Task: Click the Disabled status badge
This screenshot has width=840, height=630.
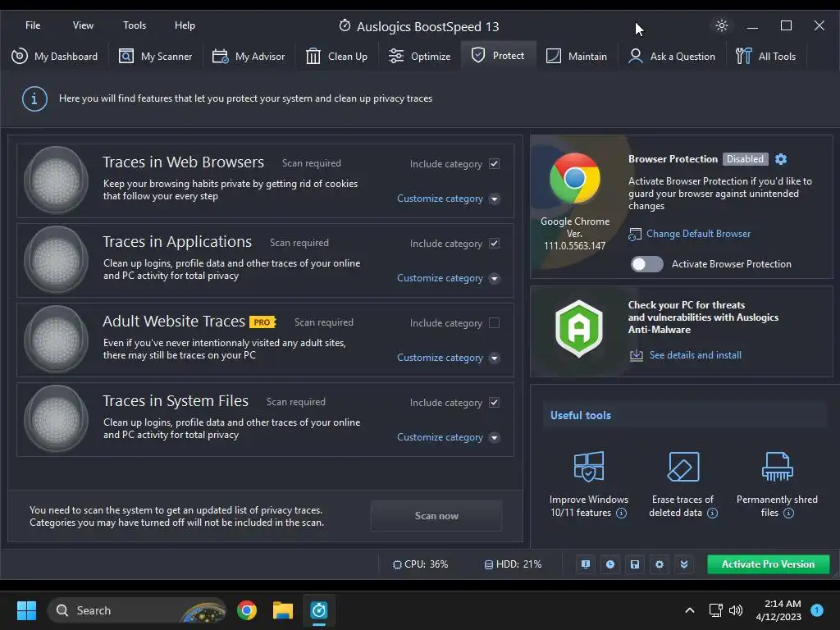Action: pos(745,159)
